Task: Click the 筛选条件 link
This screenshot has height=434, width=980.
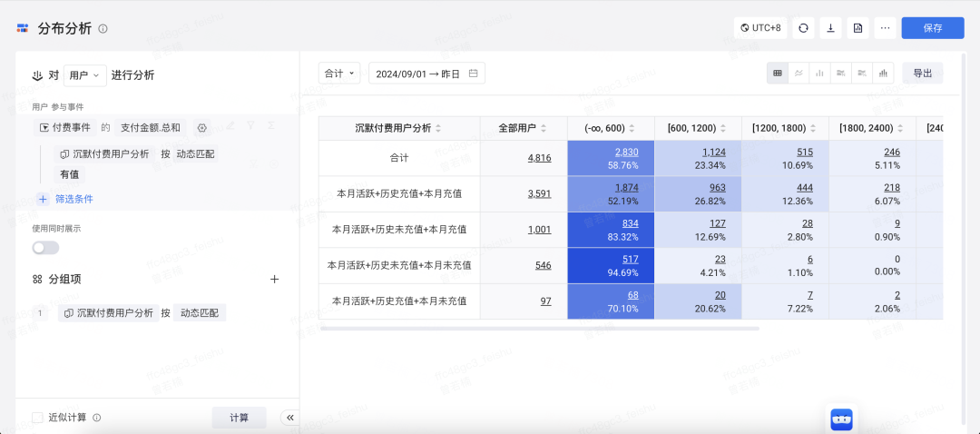Action: click(x=74, y=199)
